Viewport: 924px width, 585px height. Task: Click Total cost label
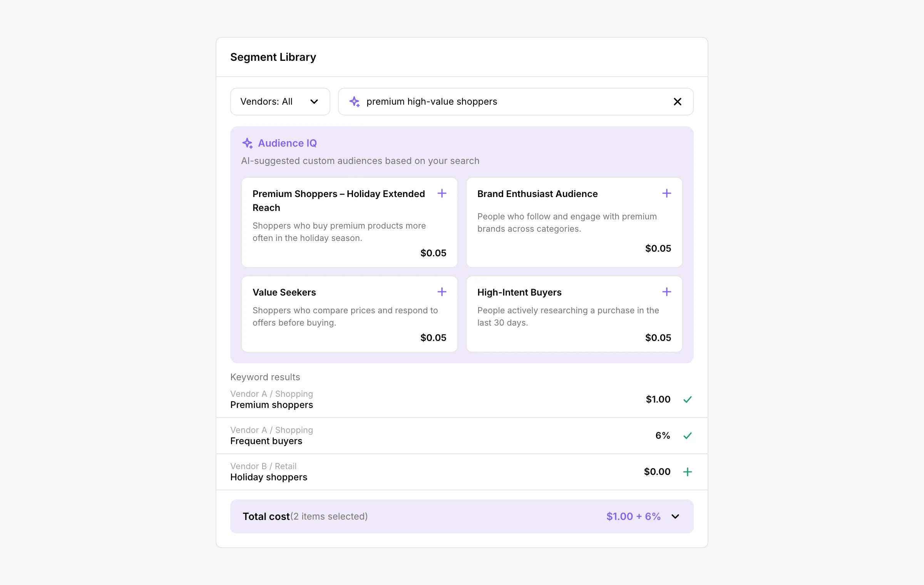coord(266,516)
